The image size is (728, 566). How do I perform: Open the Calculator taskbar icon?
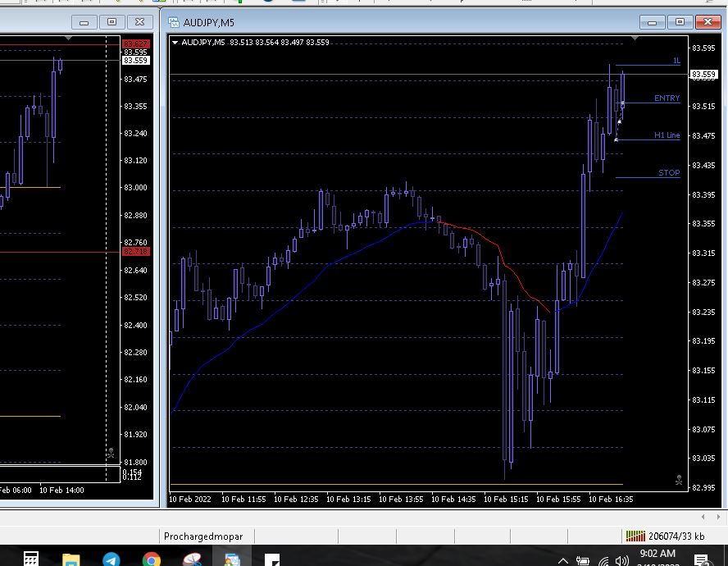pyautogui.click(x=30, y=559)
